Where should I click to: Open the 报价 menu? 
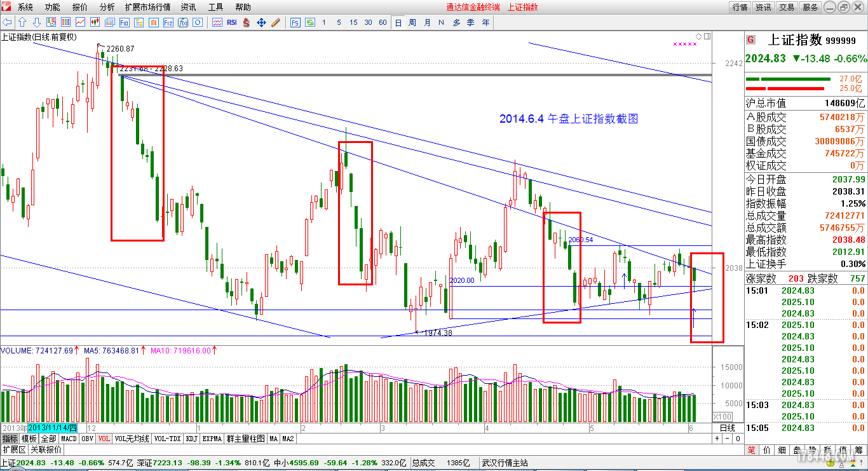coord(80,7)
